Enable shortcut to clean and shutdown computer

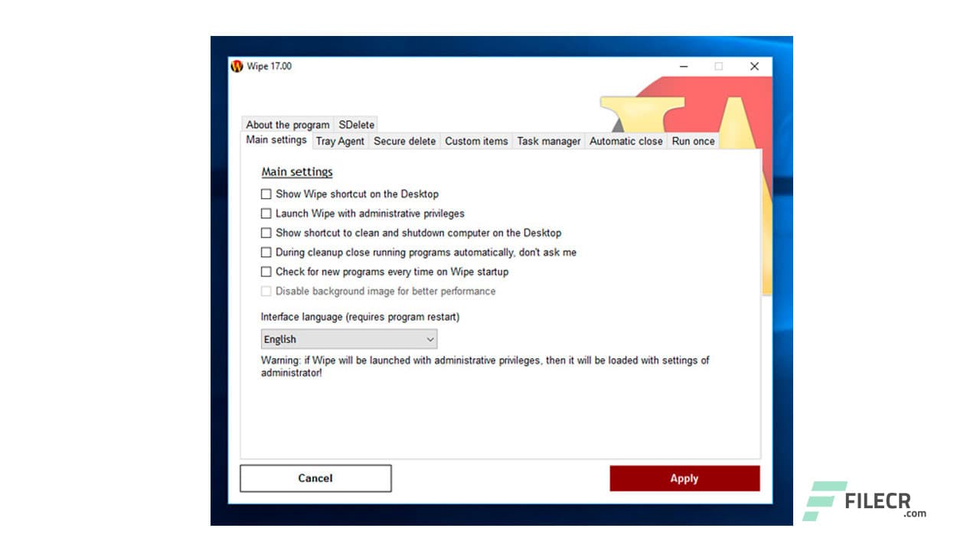pyautogui.click(x=266, y=233)
